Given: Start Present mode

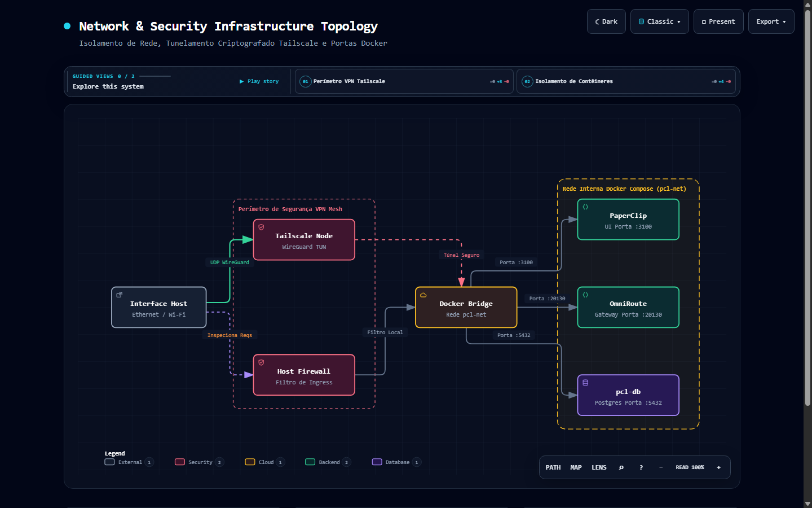Looking at the screenshot, I should pos(718,21).
